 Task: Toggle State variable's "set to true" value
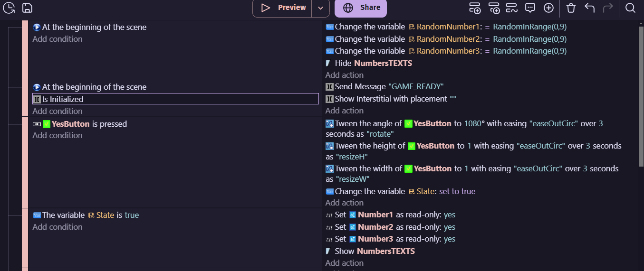pyautogui.click(x=457, y=191)
